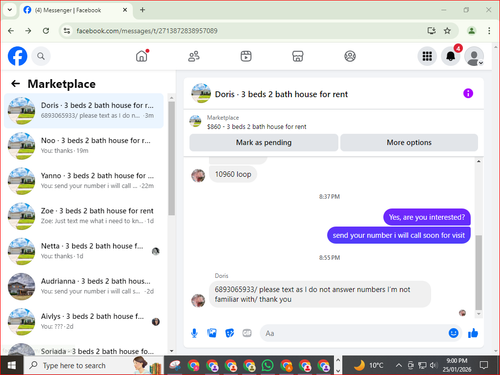Open a new browser tab
Screen dimensions: 500x375
[x=142, y=10]
